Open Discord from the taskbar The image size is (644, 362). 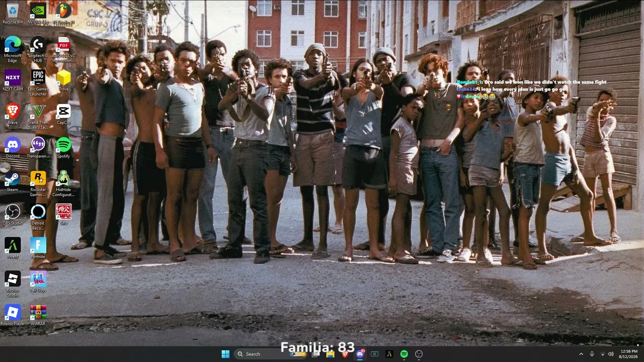coord(360,354)
